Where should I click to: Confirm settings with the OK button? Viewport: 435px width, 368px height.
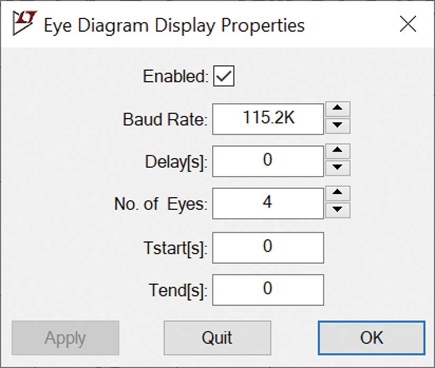(371, 338)
